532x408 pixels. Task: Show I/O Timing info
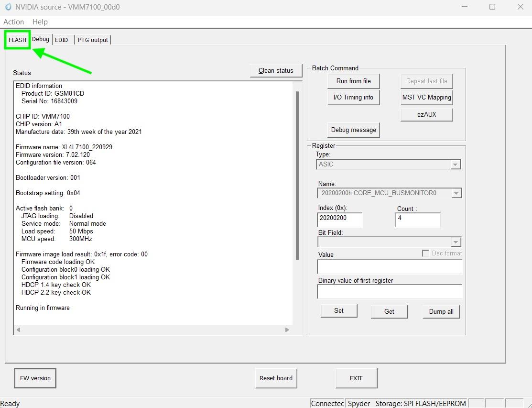click(353, 97)
